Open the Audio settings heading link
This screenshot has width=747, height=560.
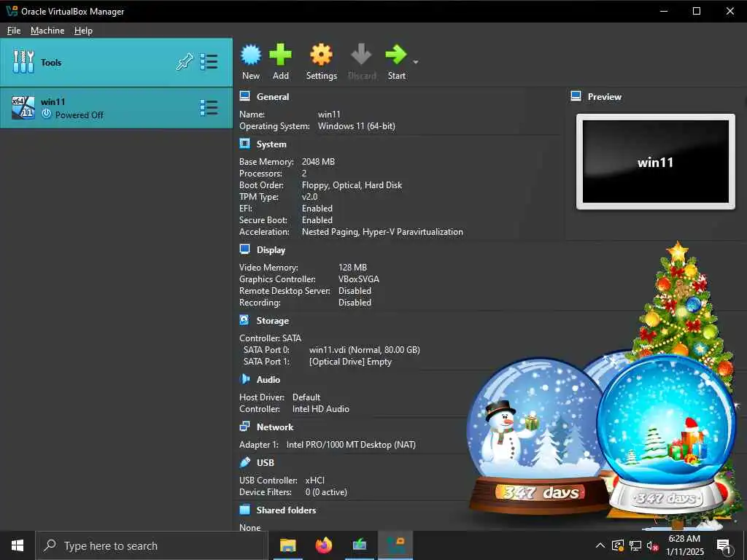(x=268, y=379)
